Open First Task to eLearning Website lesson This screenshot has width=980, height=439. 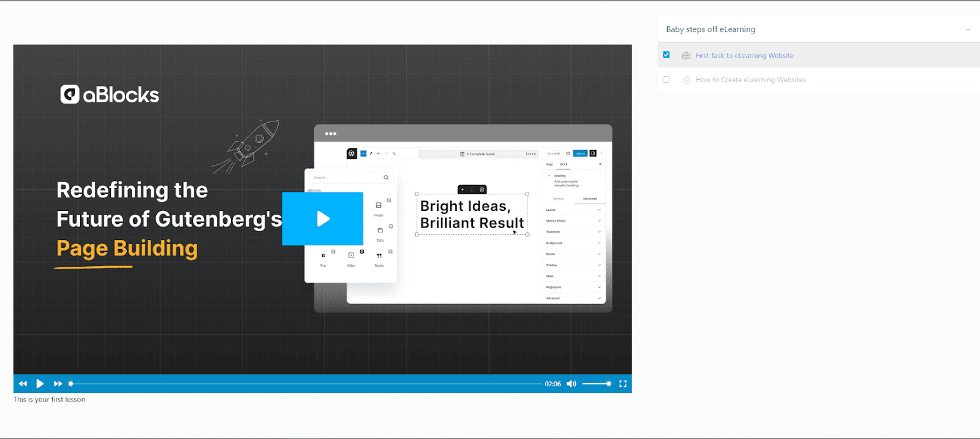click(744, 55)
